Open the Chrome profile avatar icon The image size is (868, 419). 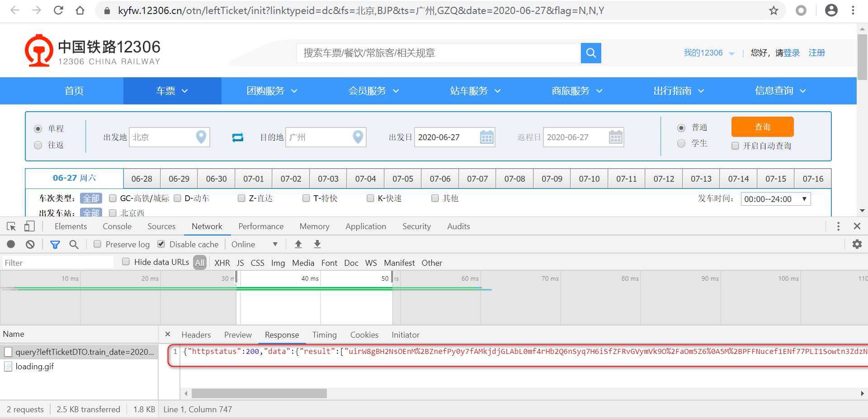[x=831, y=10]
